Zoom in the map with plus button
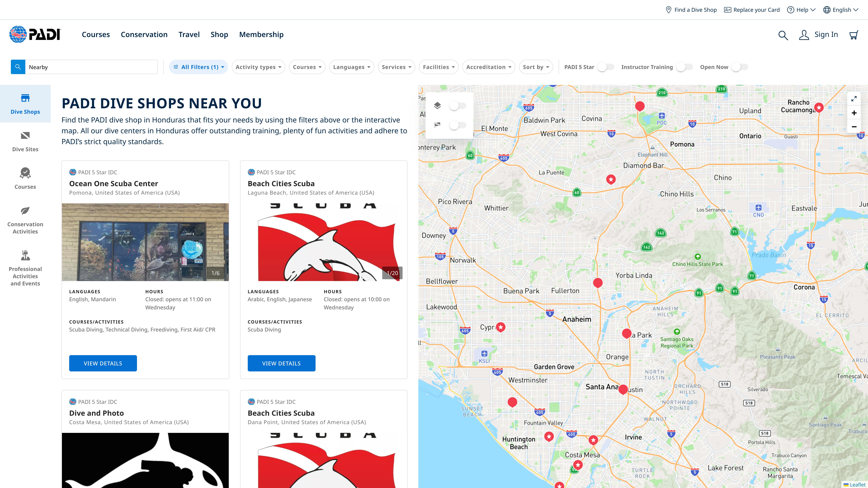This screenshot has width=868, height=488. click(x=854, y=113)
